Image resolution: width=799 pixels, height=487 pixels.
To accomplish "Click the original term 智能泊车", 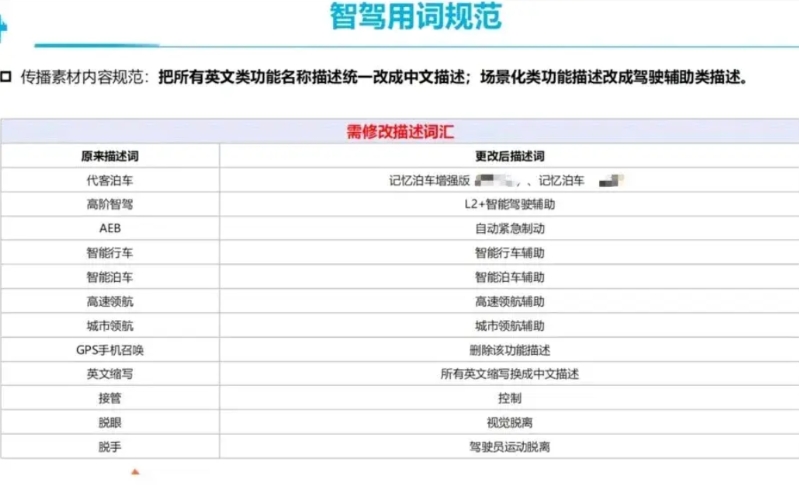I will [x=110, y=277].
